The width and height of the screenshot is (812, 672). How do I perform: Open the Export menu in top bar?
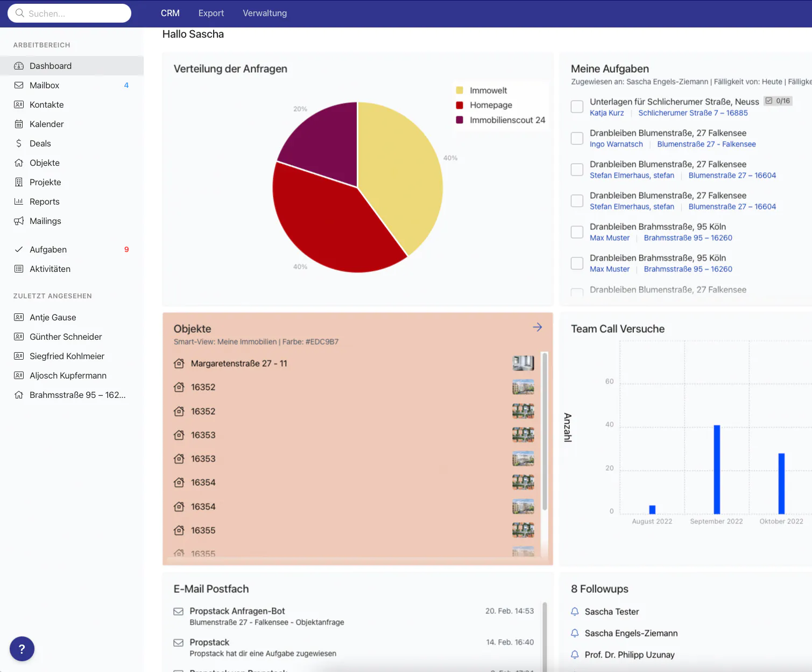coord(211,13)
